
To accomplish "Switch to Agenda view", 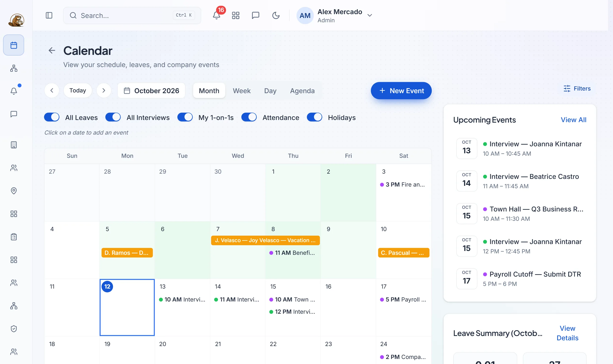I will [302, 91].
